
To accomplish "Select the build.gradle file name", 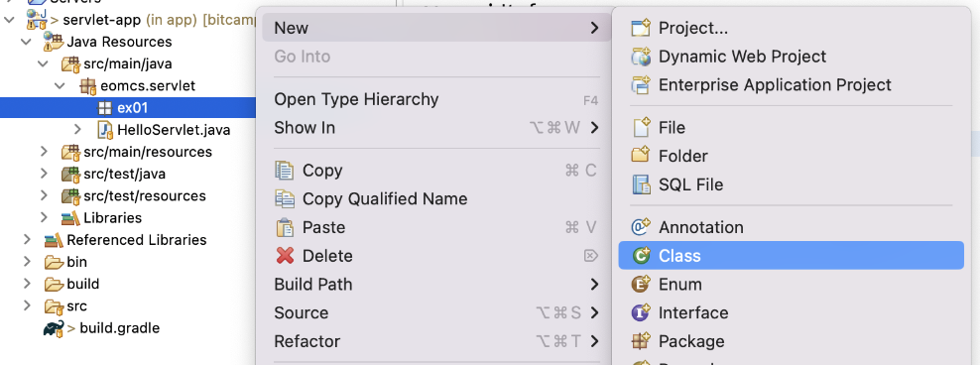I will coord(119,328).
